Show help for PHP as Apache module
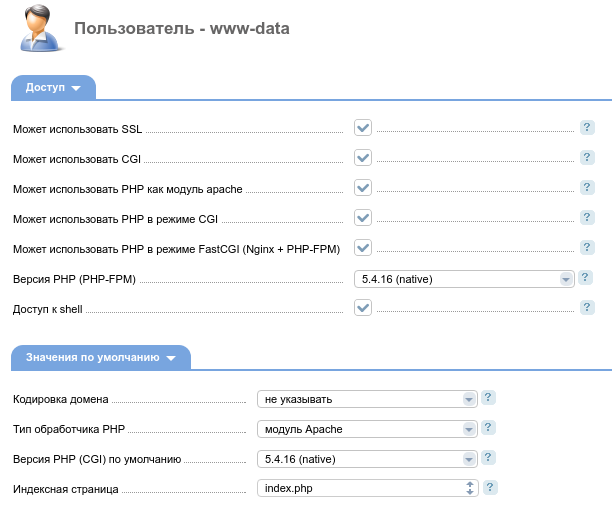Image resolution: width=612 pixels, height=514 pixels. 587,188
